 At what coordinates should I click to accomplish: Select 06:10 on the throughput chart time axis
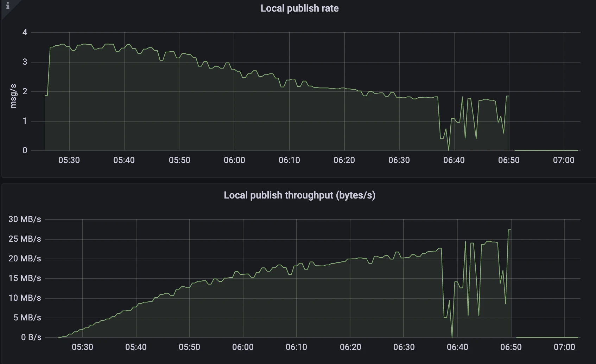click(296, 347)
